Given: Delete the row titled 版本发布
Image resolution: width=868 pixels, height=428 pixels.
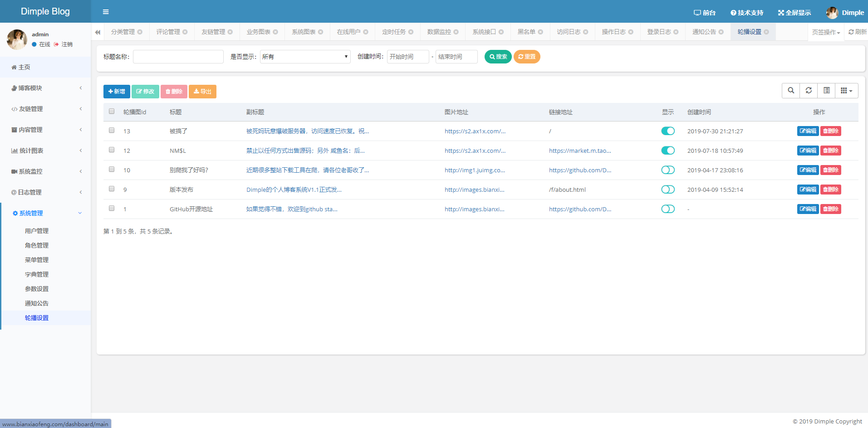Looking at the screenshot, I should 831,190.
